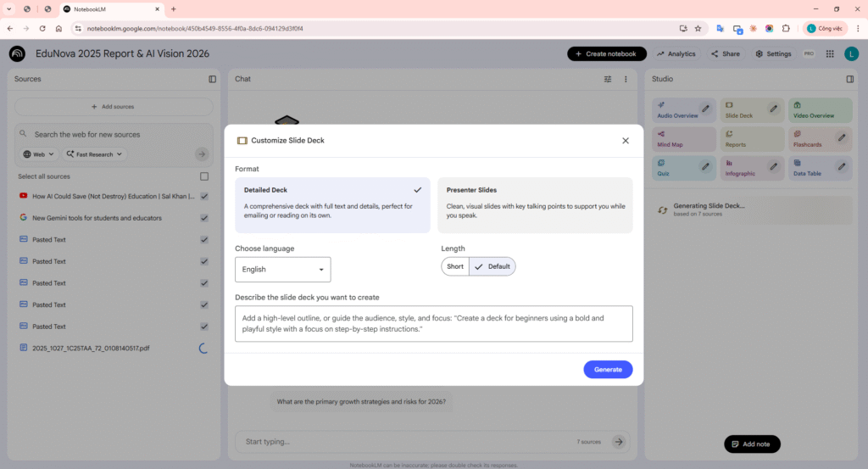
Task: Uncheck the Sal Khan YouTube source
Action: [x=204, y=196]
